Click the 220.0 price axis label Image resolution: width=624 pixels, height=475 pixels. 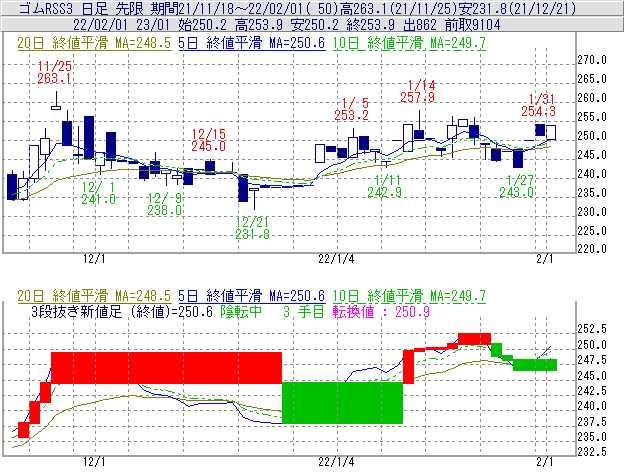(x=592, y=249)
